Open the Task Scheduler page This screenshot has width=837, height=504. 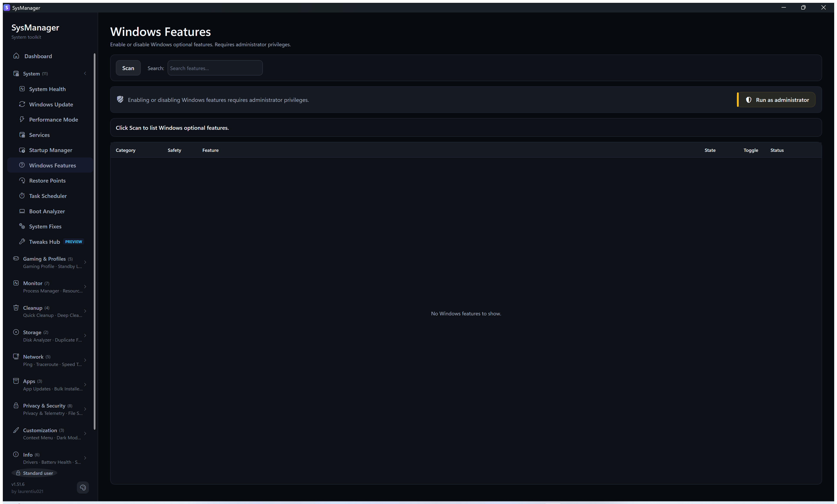click(x=50, y=196)
